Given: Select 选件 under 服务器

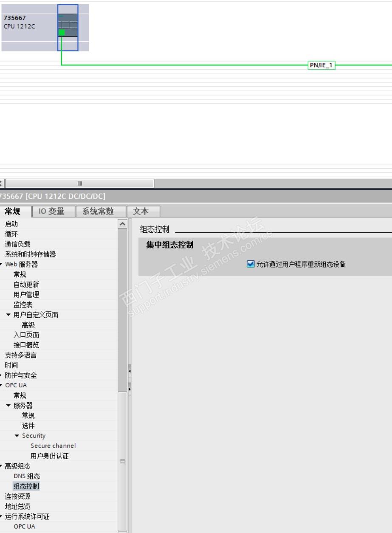Looking at the screenshot, I should pos(28,426).
